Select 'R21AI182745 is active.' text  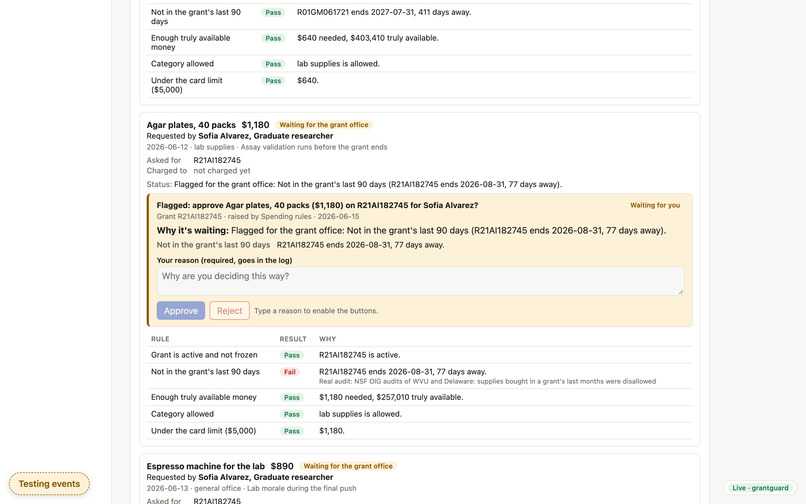point(359,355)
